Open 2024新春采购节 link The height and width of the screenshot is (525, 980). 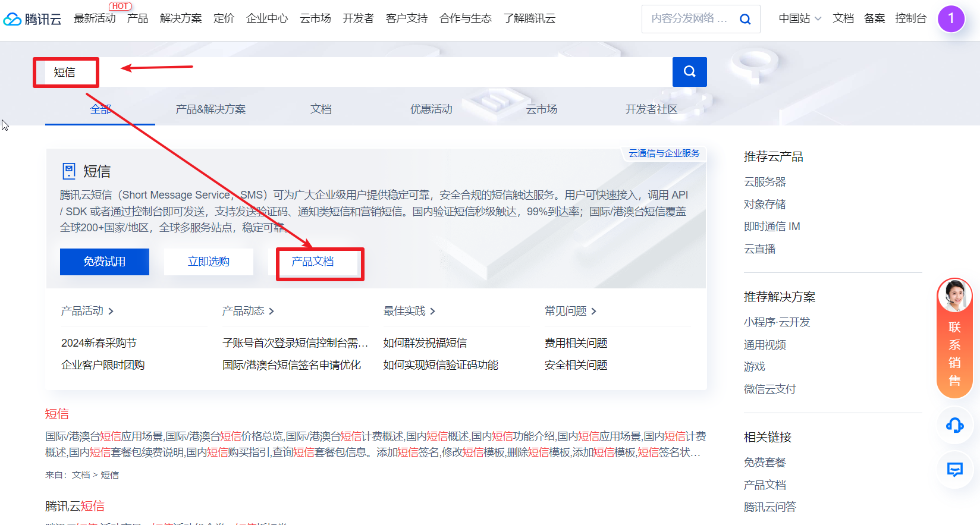click(99, 343)
